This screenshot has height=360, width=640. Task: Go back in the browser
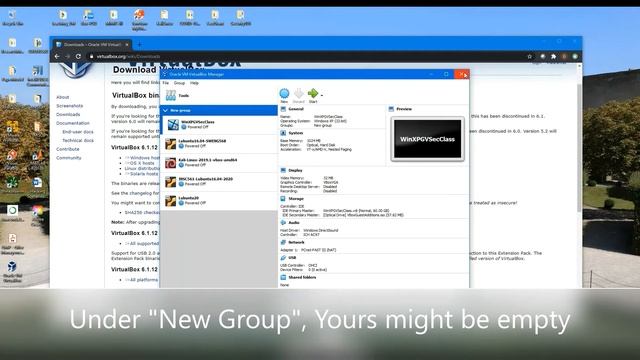click(57, 56)
